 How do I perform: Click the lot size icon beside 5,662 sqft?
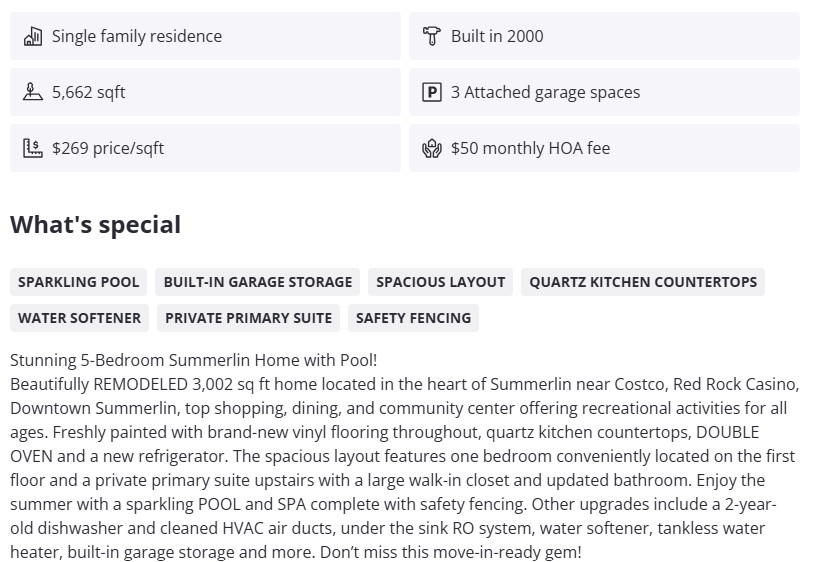[x=33, y=93]
